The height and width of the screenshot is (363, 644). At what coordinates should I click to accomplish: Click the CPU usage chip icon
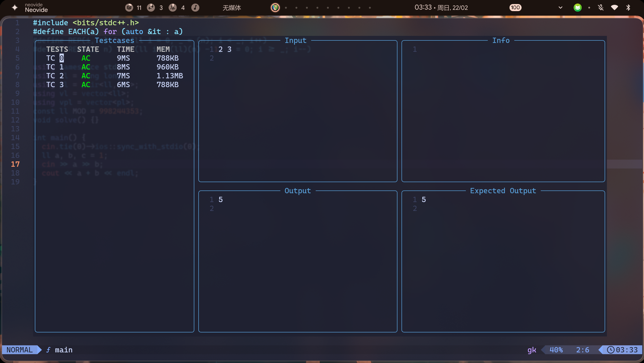tap(129, 8)
